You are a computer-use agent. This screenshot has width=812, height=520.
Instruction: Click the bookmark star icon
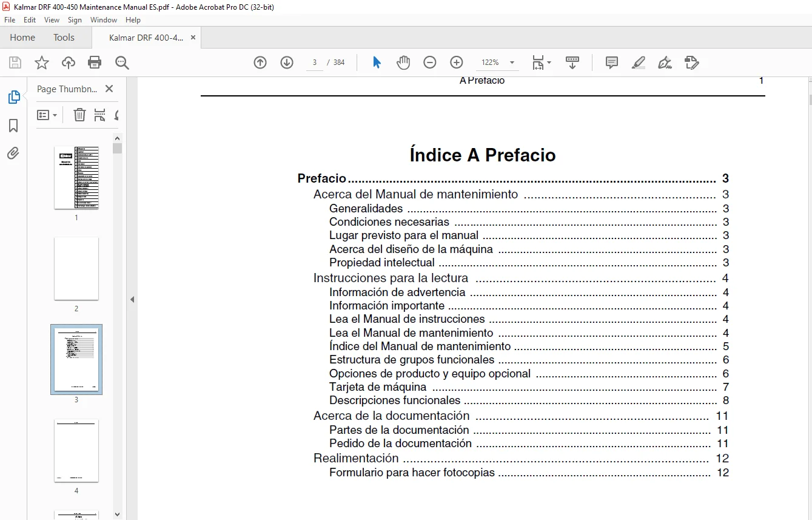click(42, 62)
